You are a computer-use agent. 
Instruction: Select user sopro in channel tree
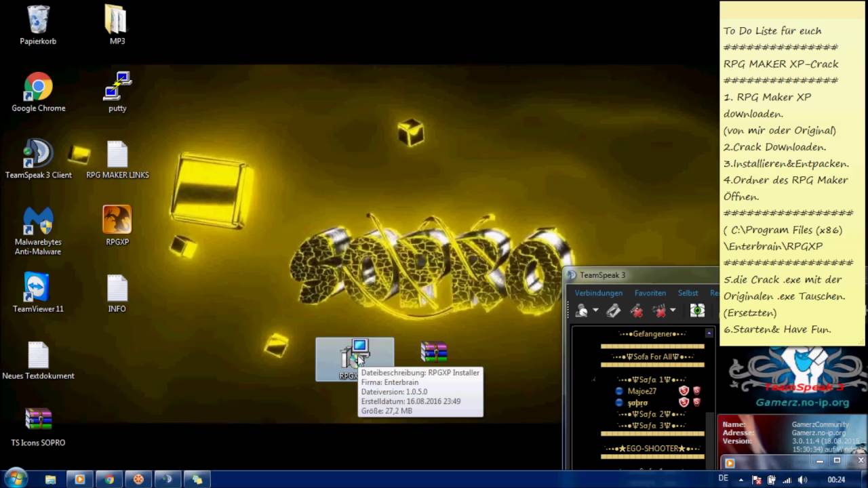[x=637, y=403]
